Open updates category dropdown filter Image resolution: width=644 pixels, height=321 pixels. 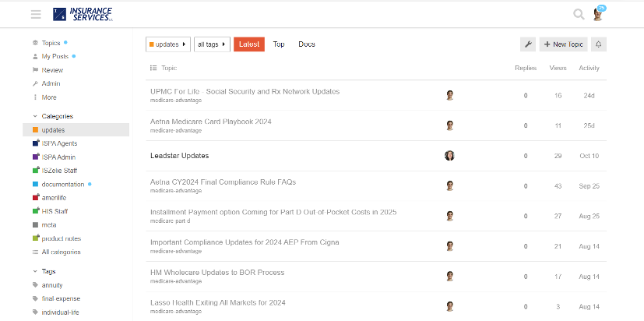168,44
